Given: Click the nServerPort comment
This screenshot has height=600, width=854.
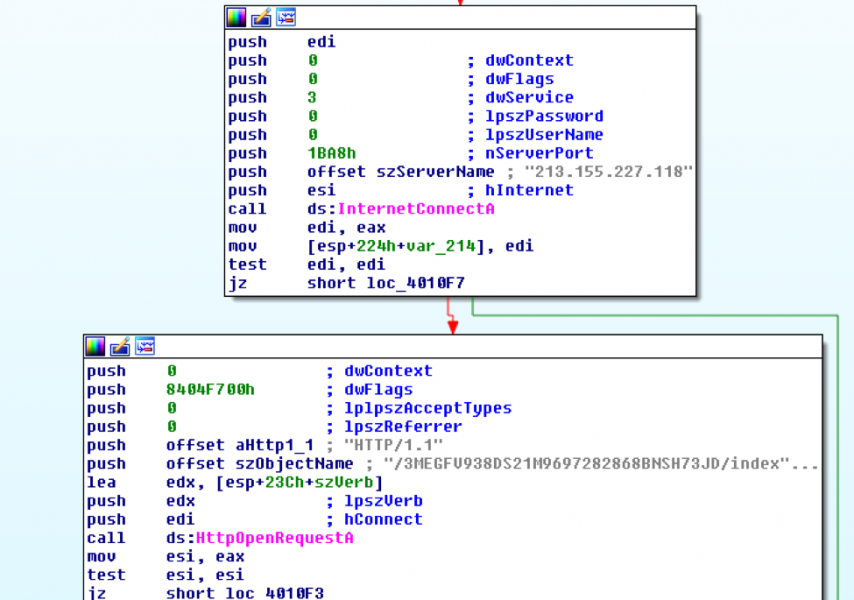Looking at the screenshot, I should (x=539, y=154).
